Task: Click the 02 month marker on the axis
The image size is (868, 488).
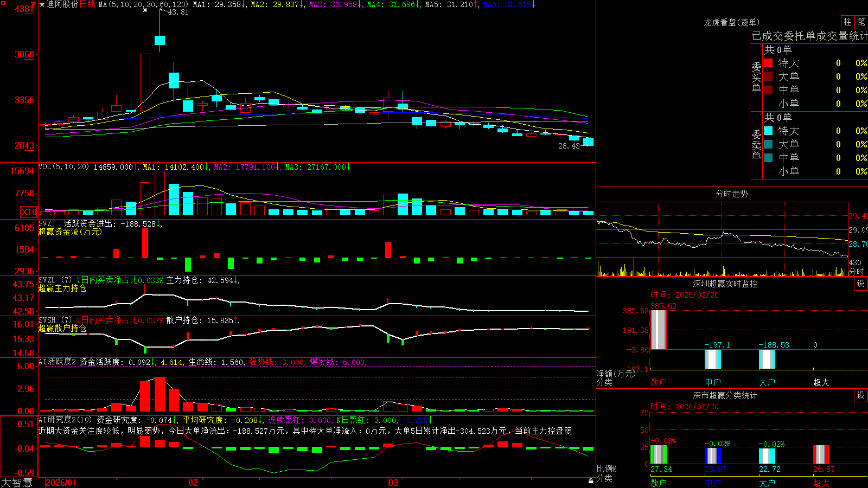Action: 193,483
